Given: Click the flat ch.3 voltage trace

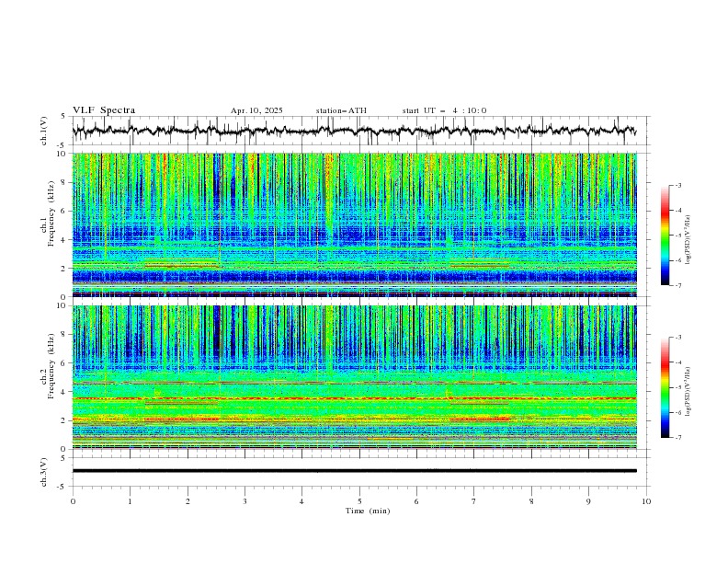Looking at the screenshot, I should pos(355,471).
